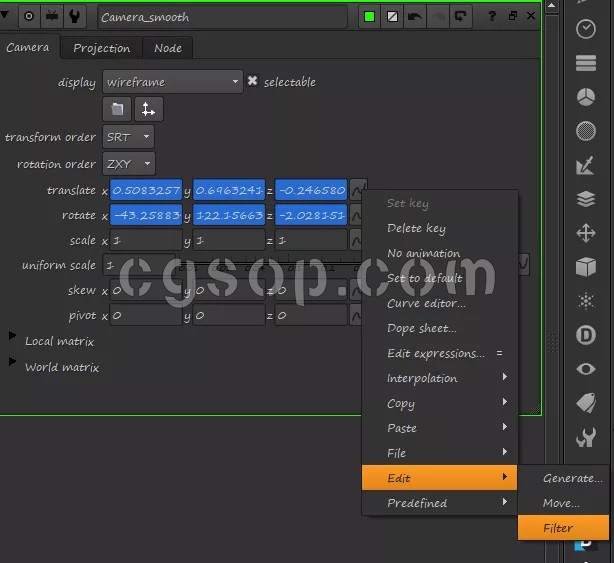Choose Generate... in Edit submenu
The width and height of the screenshot is (614, 563).
tap(563, 478)
